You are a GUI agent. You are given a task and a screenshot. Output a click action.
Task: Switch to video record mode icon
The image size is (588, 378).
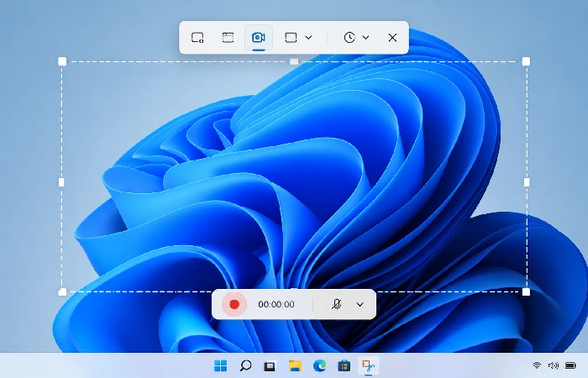click(x=259, y=38)
